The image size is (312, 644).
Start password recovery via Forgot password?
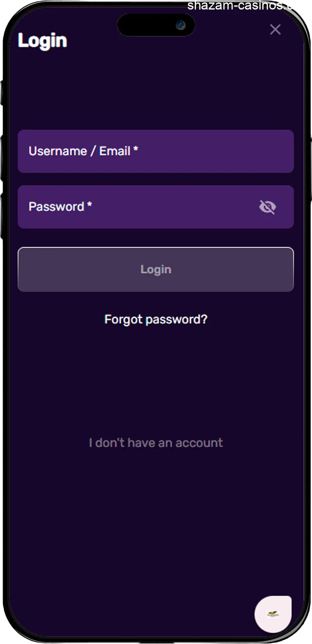pyautogui.click(x=156, y=320)
